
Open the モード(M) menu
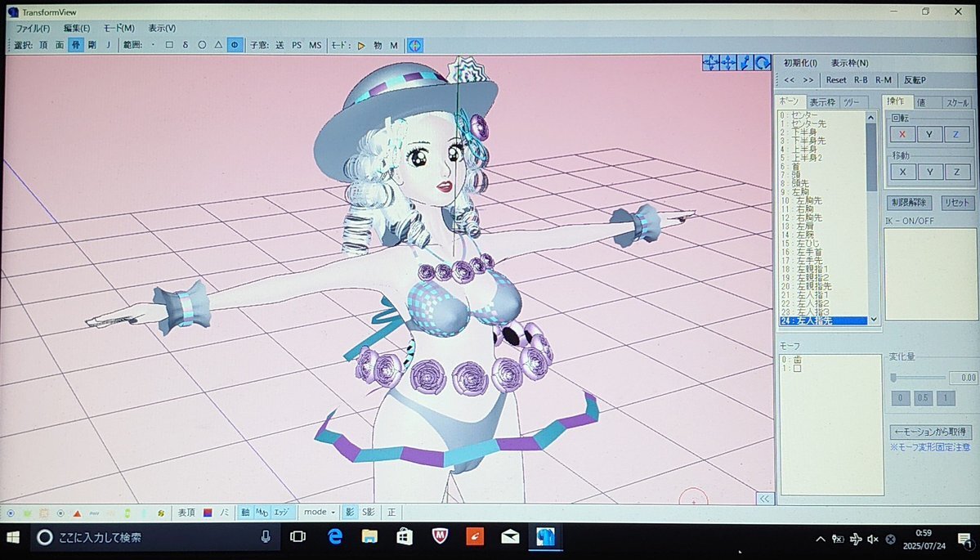tap(119, 28)
